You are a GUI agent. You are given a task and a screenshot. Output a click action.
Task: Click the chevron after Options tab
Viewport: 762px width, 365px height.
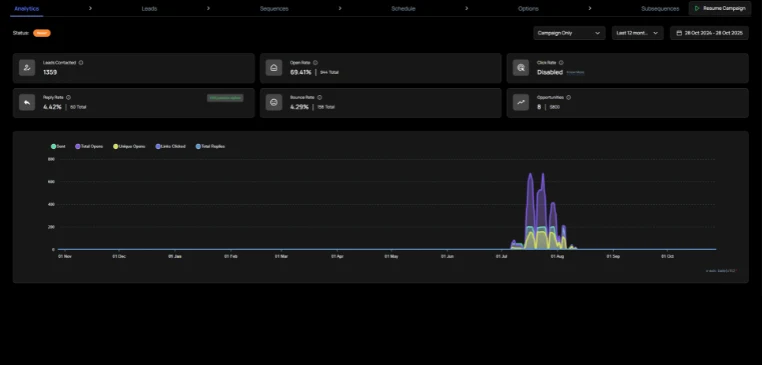point(590,8)
